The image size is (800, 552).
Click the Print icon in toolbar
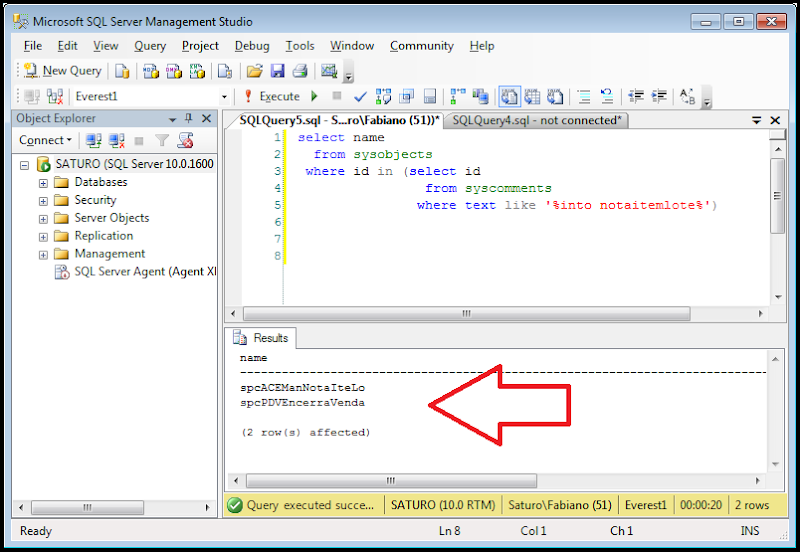(x=300, y=71)
